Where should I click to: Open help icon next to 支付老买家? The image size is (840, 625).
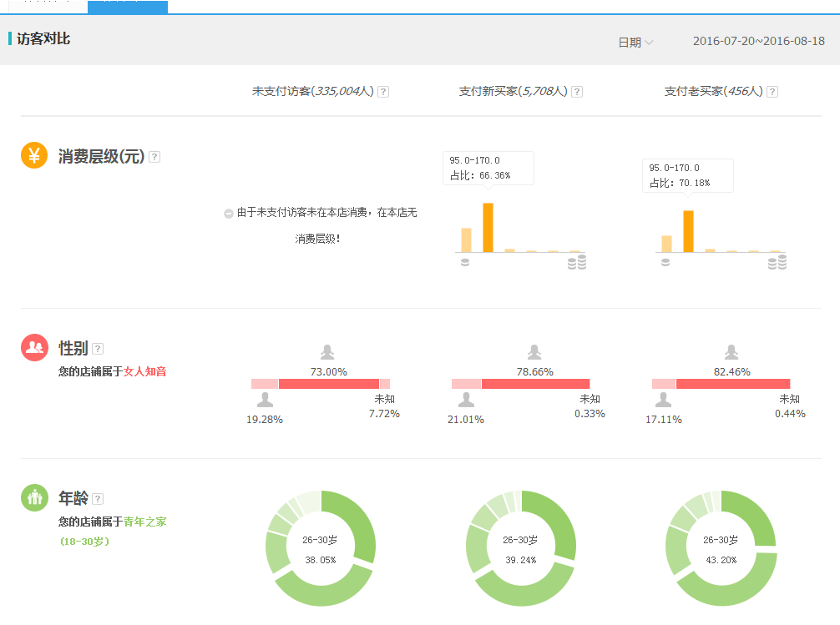[772, 92]
